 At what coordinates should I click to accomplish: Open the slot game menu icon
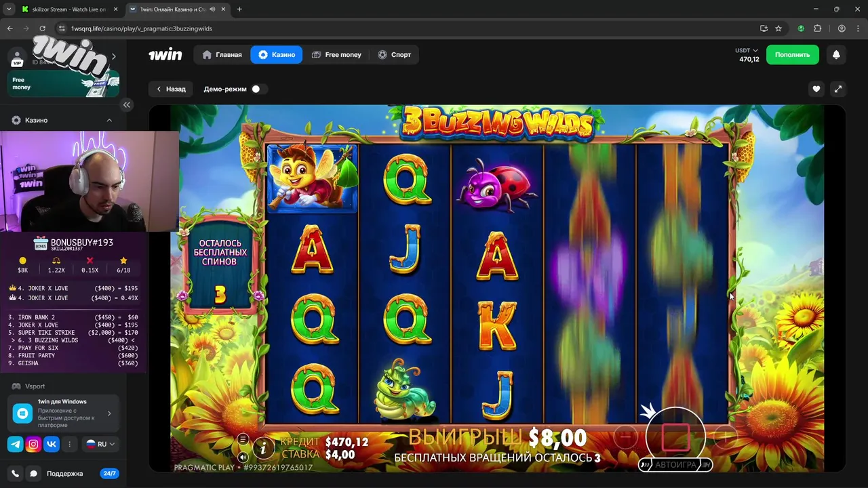(x=243, y=439)
